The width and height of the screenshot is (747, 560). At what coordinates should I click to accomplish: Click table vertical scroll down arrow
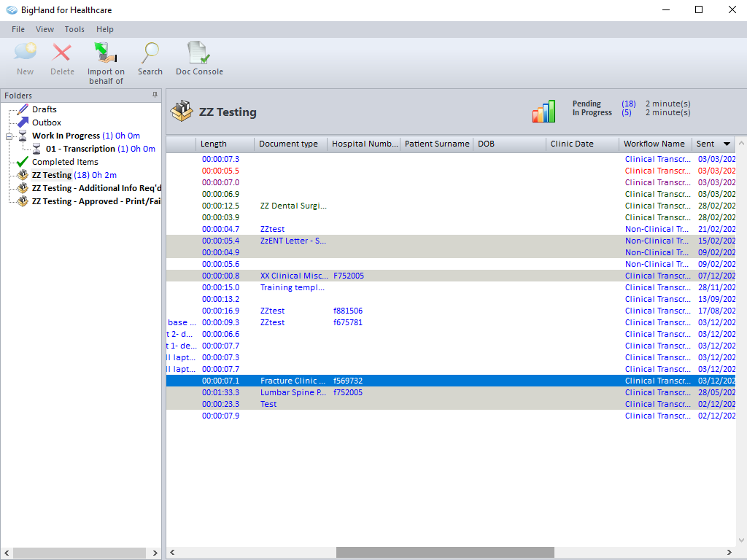741,540
